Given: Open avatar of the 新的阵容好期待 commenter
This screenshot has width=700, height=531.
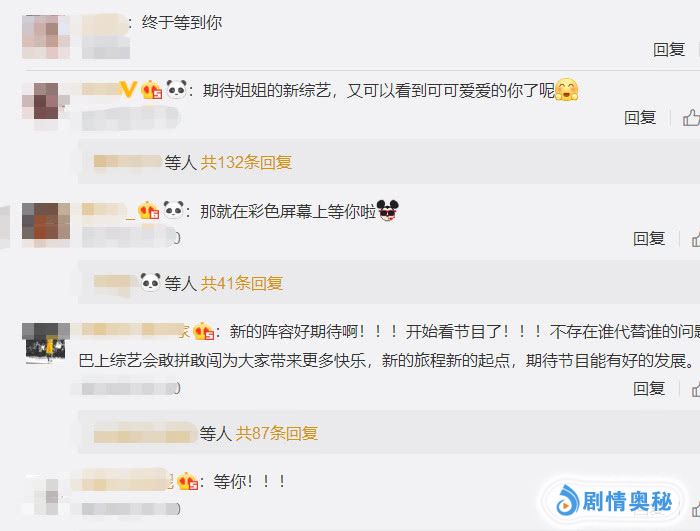Looking at the screenshot, I should pos(46,343).
